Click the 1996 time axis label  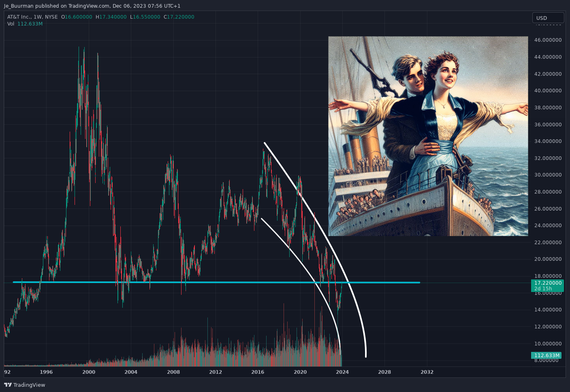click(46, 372)
